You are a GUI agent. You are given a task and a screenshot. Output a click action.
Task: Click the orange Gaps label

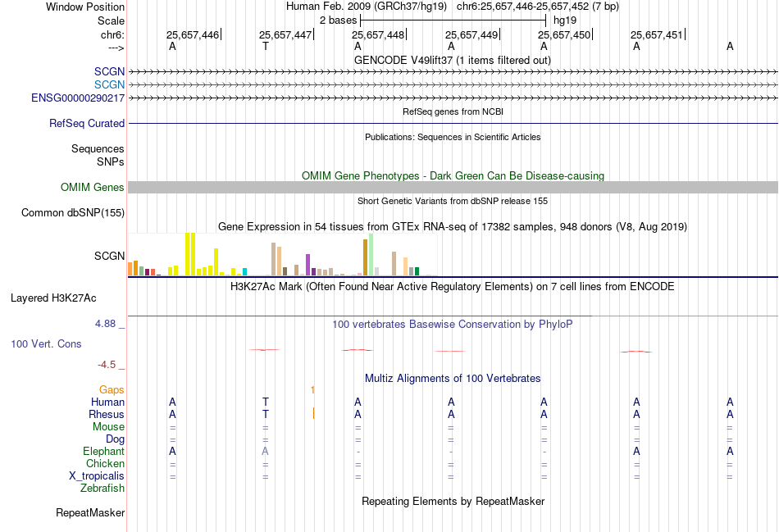pos(112,390)
